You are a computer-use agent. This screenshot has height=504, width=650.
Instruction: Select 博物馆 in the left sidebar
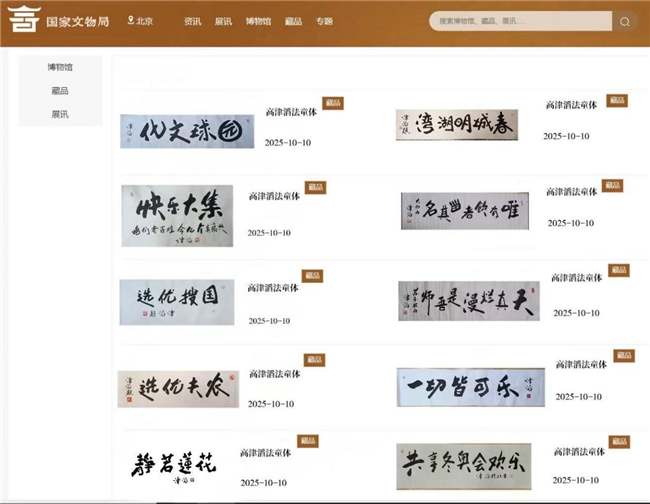coord(60,67)
